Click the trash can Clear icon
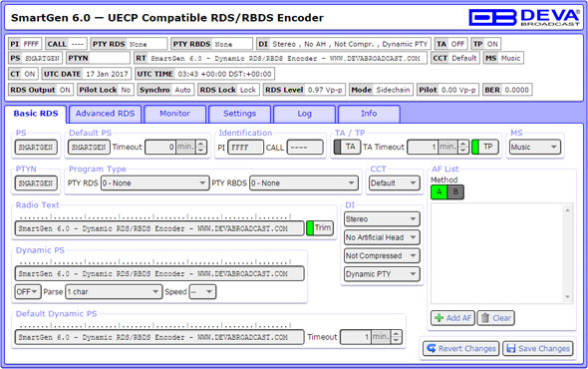Image resolution: width=588 pixels, height=369 pixels. pyautogui.click(x=485, y=318)
